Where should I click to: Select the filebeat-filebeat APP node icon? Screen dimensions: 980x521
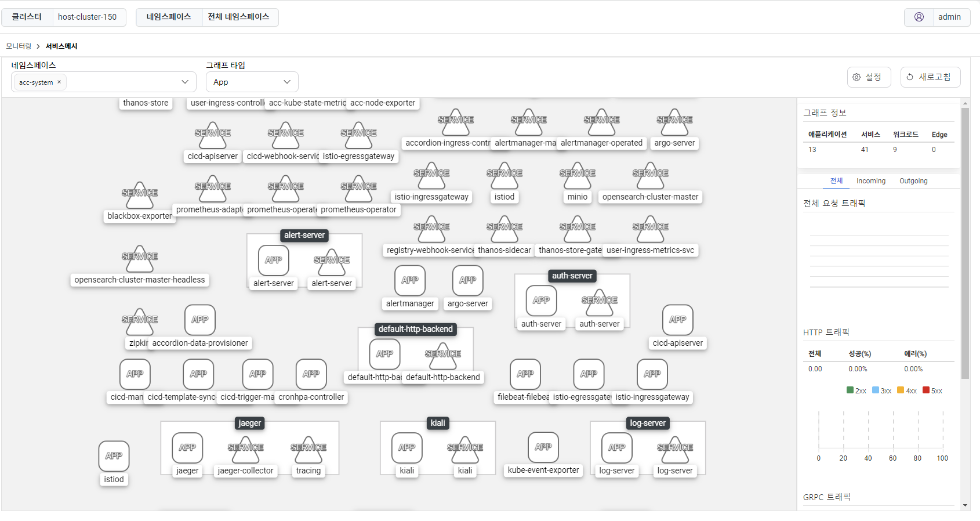click(x=525, y=374)
